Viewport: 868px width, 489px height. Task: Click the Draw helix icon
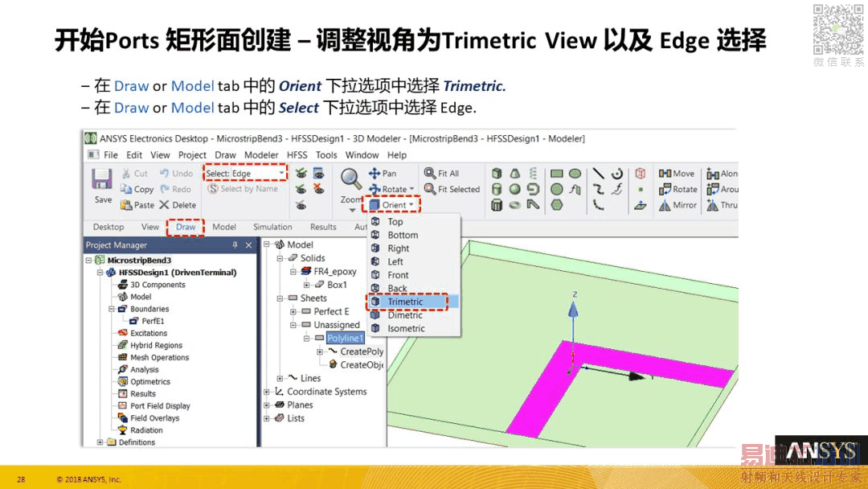tap(533, 174)
